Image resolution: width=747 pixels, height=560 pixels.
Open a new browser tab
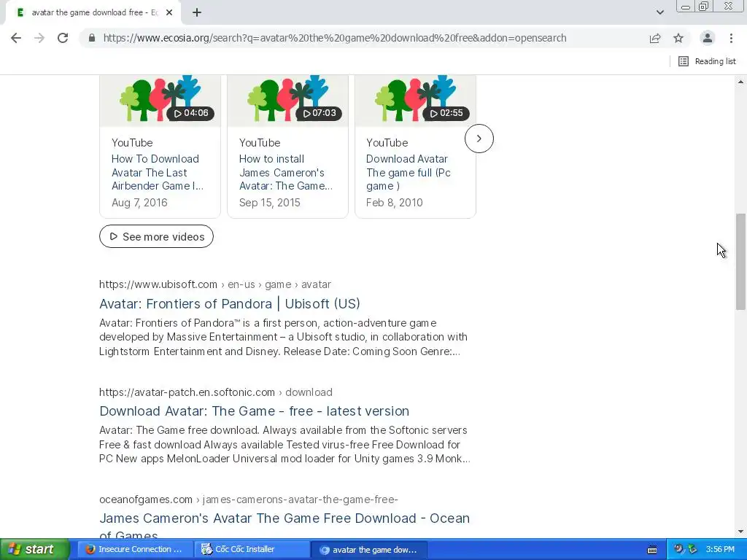coord(197,12)
